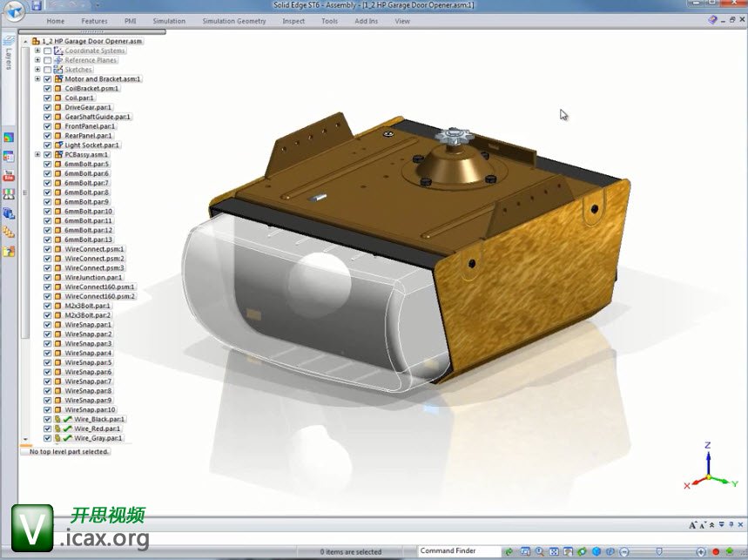Select Wire_Black.par:1 in PathFinder
Image resolution: width=748 pixels, height=560 pixels.
98,419
